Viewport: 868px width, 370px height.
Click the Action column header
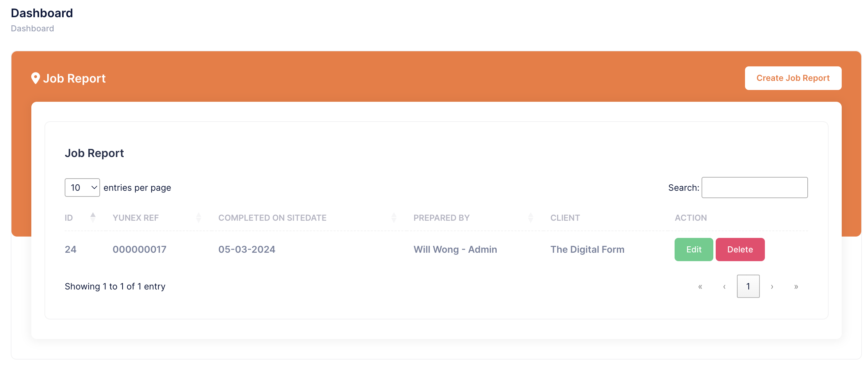[691, 218]
